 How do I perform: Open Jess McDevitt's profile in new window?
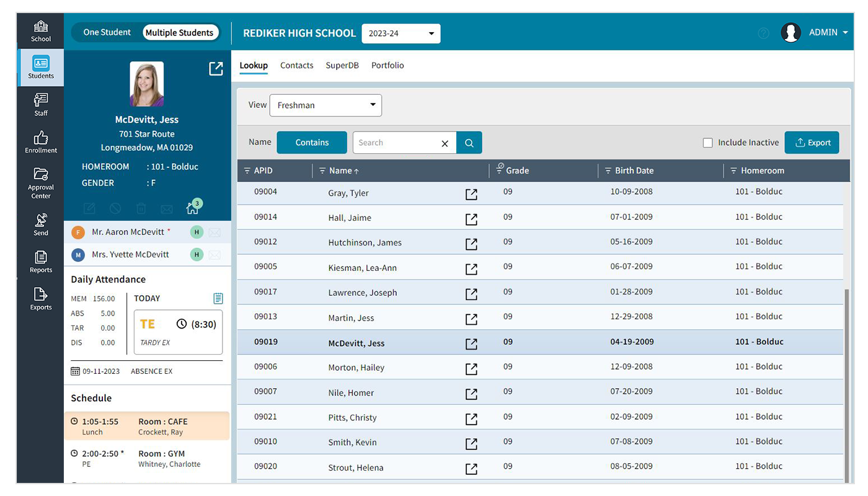pos(216,69)
